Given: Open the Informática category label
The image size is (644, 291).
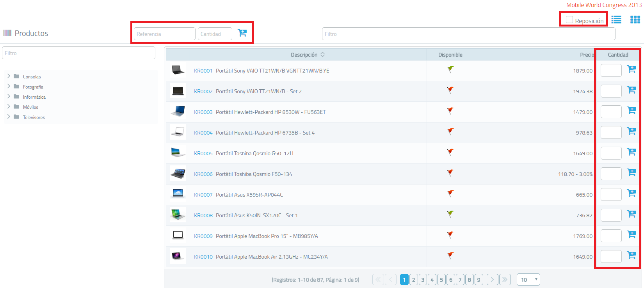Looking at the screenshot, I should [34, 97].
